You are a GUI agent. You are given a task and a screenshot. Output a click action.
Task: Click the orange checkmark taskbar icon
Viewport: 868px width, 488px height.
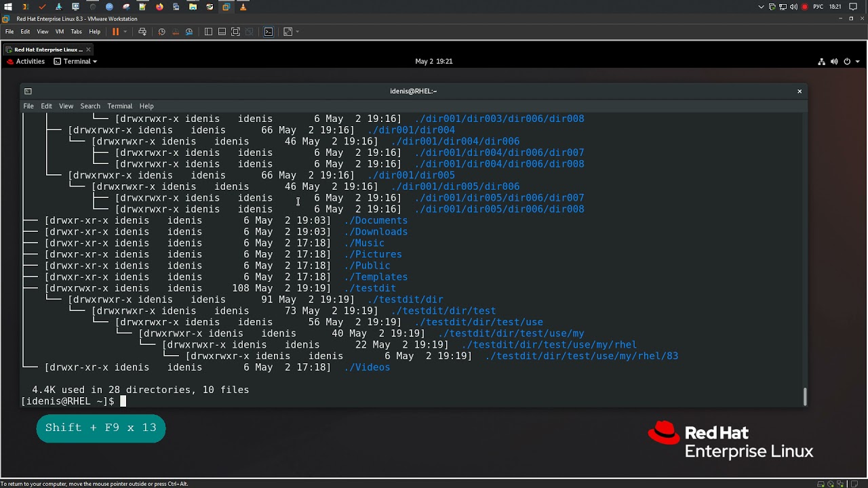pyautogui.click(x=42, y=7)
